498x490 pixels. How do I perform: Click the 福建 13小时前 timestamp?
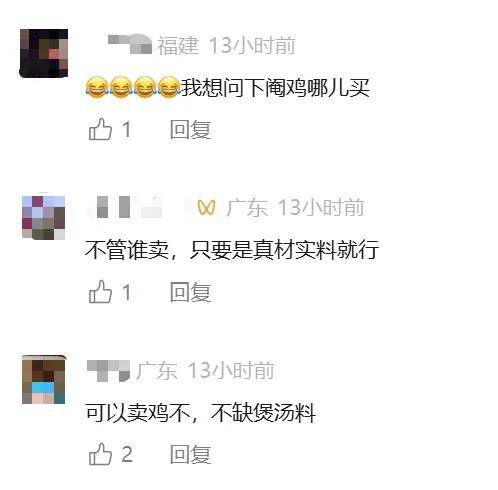click(226, 45)
